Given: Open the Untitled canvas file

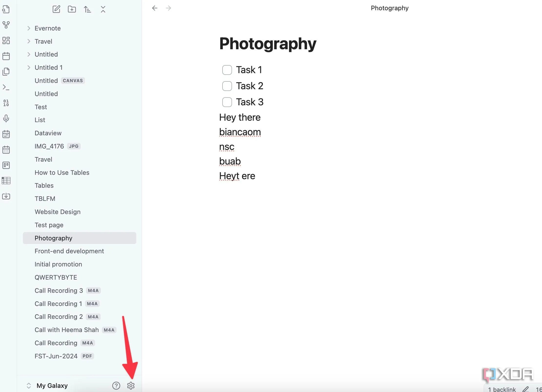Looking at the screenshot, I should click(x=46, y=81).
